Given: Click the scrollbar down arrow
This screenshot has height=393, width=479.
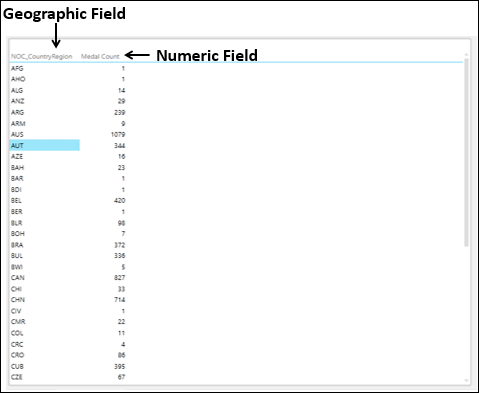Looking at the screenshot, I should (x=466, y=380).
